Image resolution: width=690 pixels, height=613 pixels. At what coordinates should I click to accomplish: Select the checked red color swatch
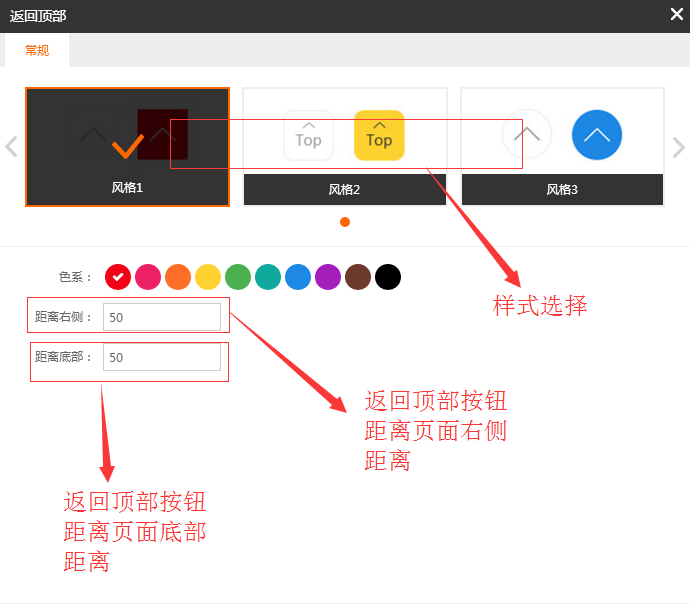118,277
